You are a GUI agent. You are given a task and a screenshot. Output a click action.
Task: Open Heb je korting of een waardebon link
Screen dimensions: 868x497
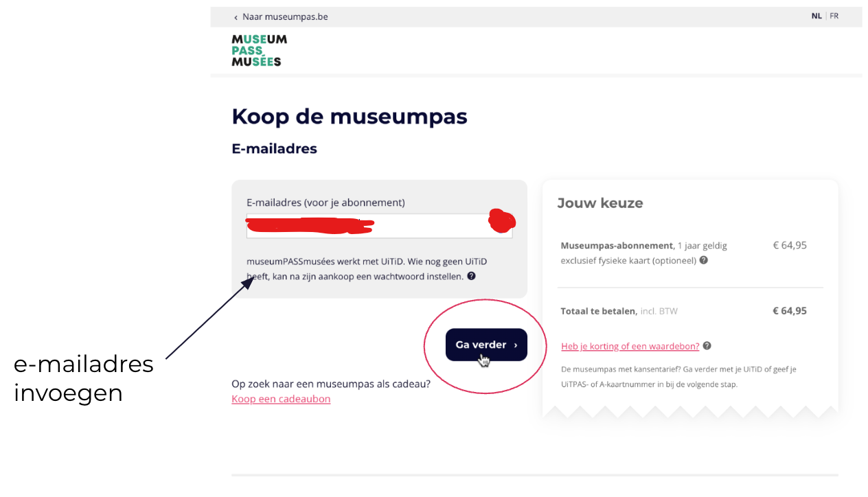(x=630, y=346)
